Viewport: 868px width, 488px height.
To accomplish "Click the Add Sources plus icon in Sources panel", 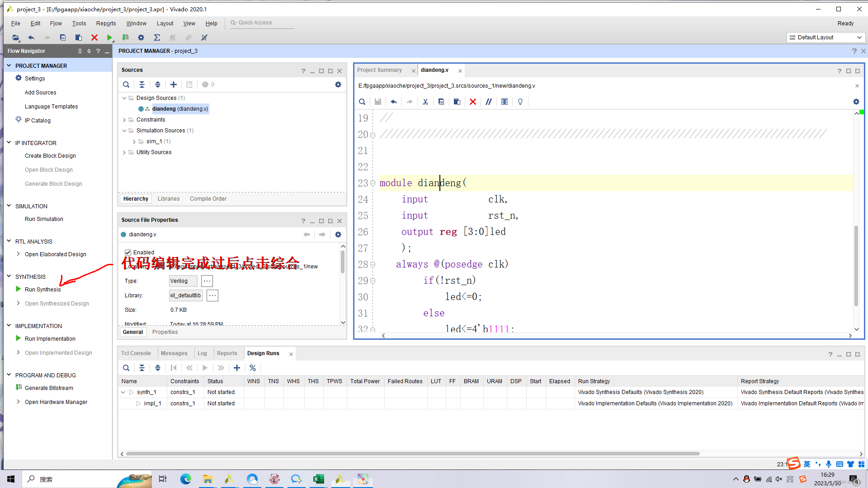I will 174,84.
